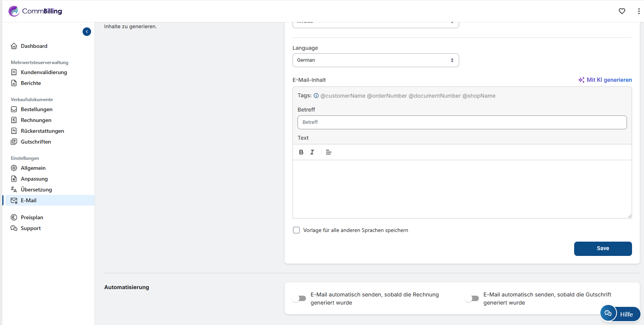This screenshot has height=325, width=644.
Task: Click the Betreff input field
Action: 462,122
